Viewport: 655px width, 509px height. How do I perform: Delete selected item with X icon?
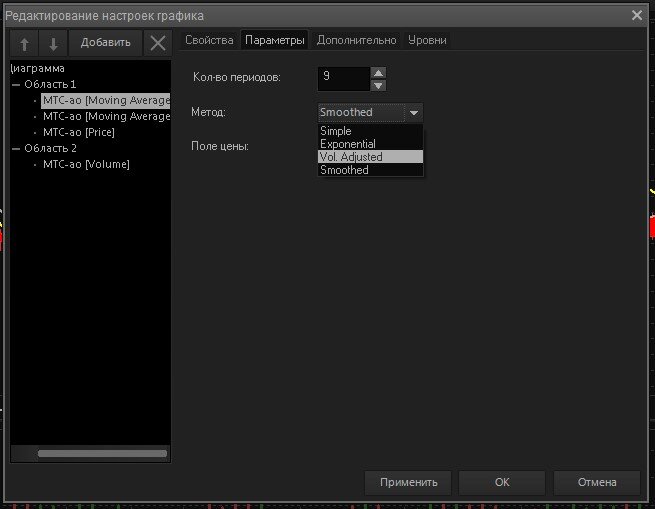tap(157, 43)
